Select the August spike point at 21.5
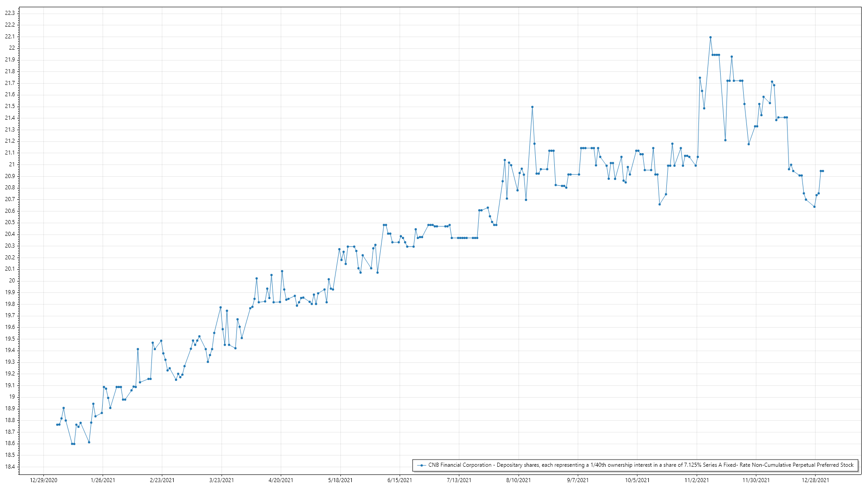 (x=532, y=107)
